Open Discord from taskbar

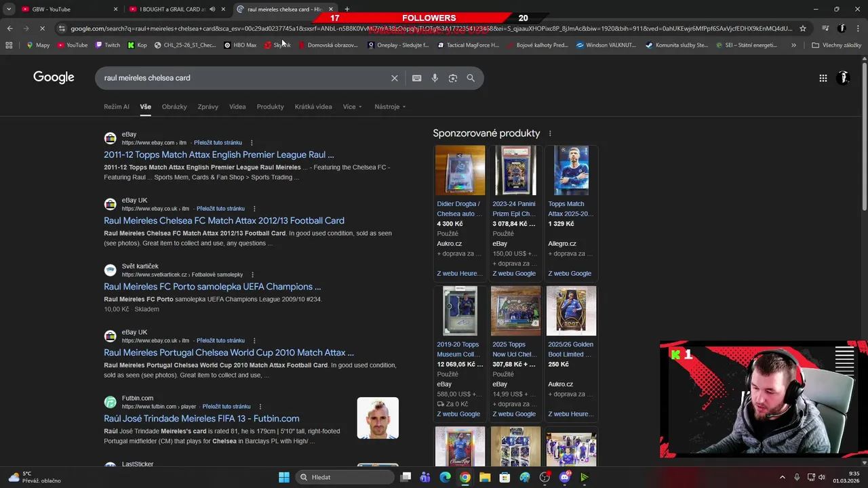click(565, 477)
